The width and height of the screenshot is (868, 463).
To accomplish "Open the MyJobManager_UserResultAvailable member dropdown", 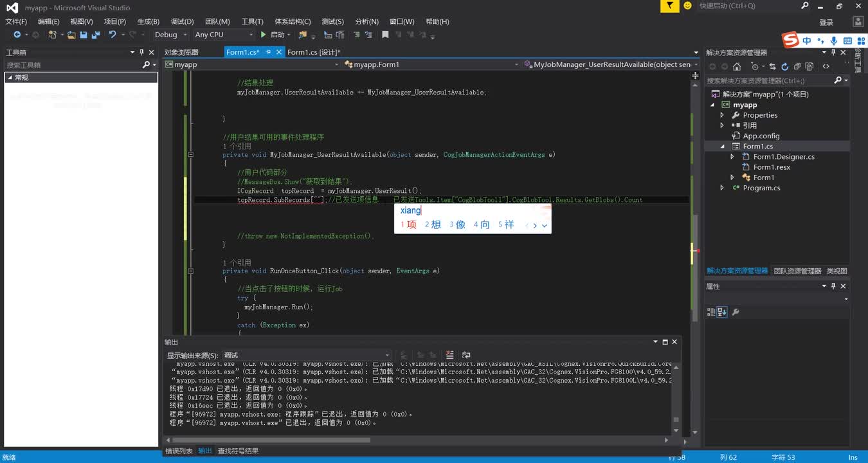I will click(611, 64).
